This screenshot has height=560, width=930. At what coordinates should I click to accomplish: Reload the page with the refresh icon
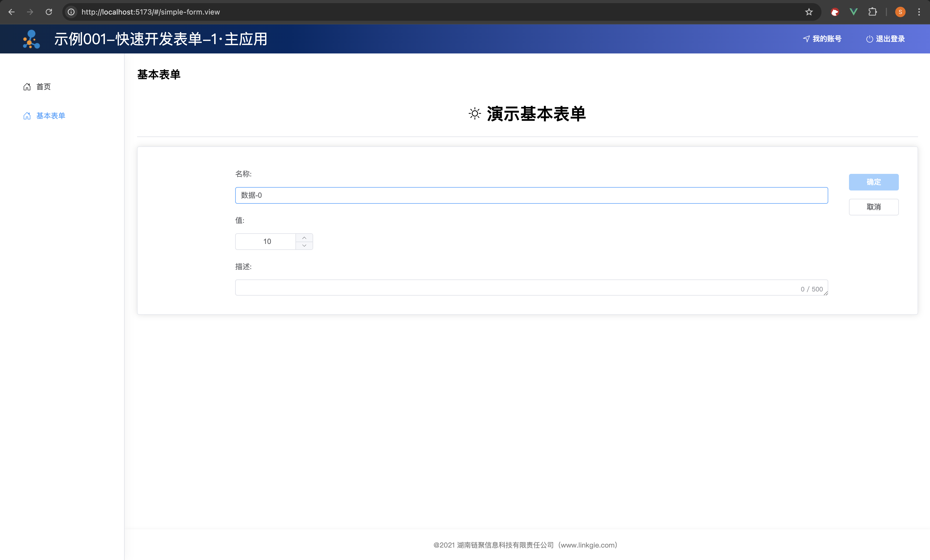[x=49, y=12]
